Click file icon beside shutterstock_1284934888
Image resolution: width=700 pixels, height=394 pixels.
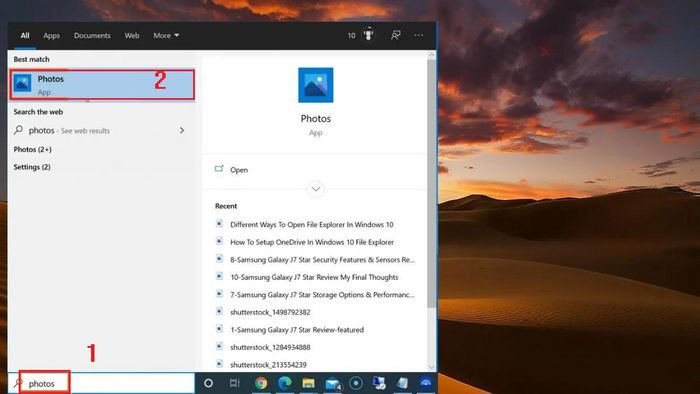(x=219, y=346)
